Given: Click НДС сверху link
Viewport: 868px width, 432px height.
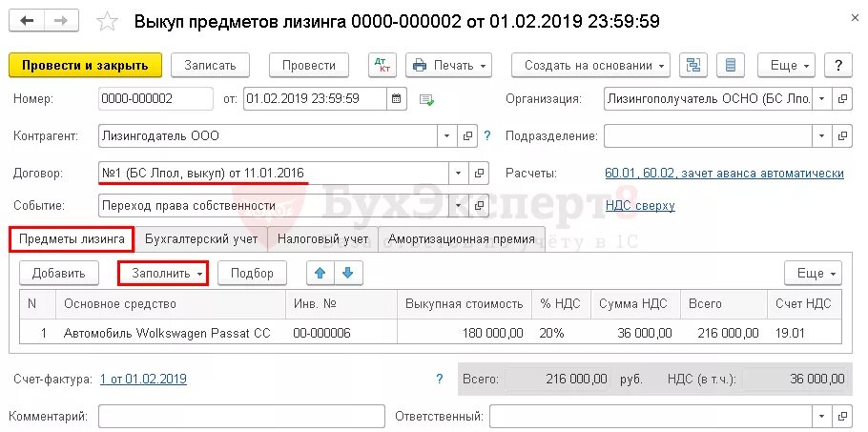Looking at the screenshot, I should 640,206.
